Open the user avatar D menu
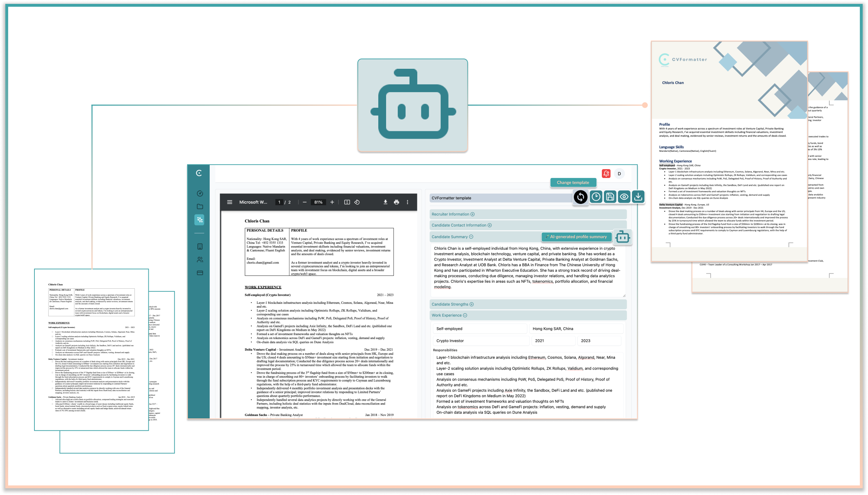The width and height of the screenshot is (868, 495). (x=619, y=174)
